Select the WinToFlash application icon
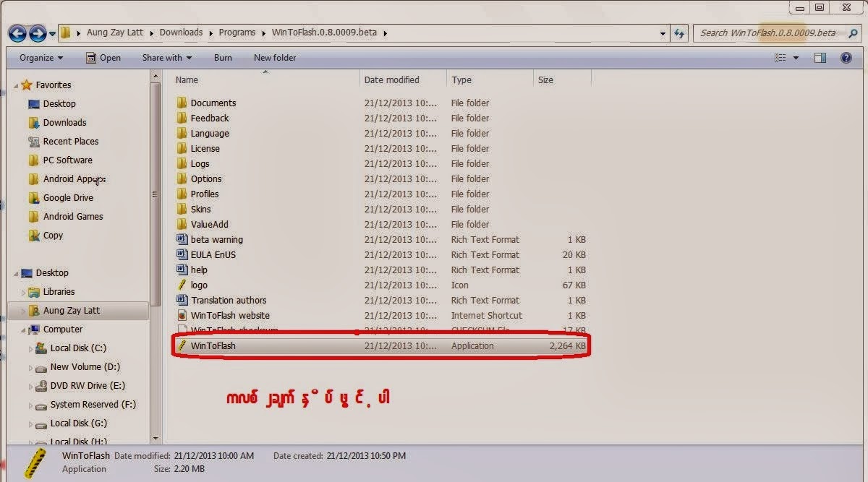 182,345
